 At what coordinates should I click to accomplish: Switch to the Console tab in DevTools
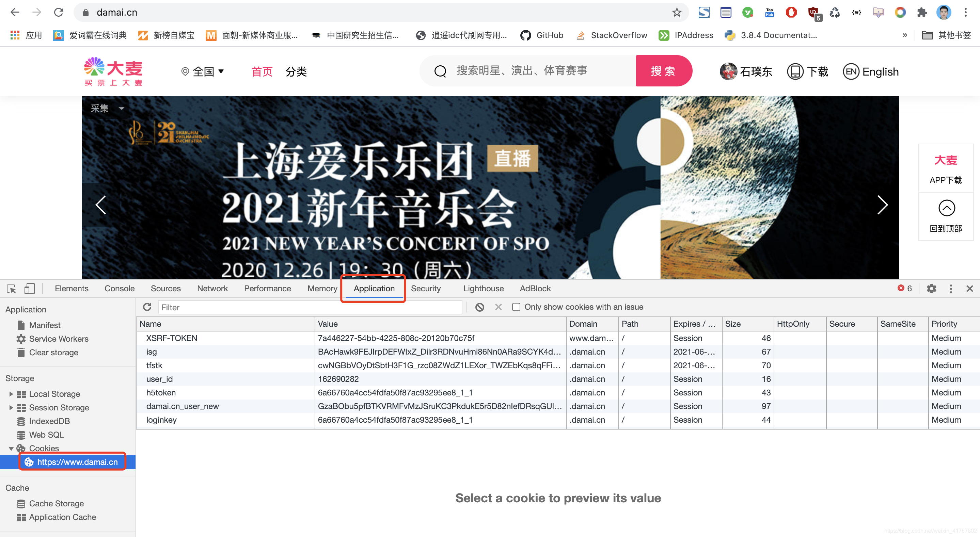point(119,288)
